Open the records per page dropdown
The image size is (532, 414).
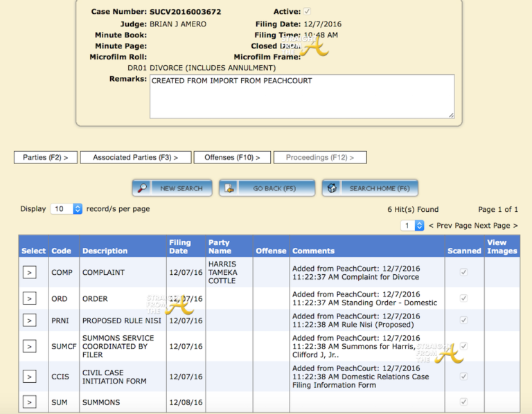[x=66, y=208]
